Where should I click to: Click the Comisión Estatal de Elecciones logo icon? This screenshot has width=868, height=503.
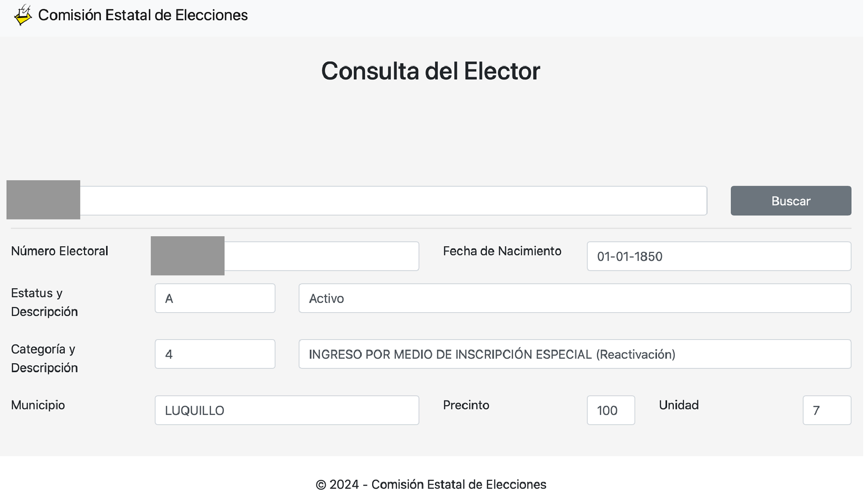tap(22, 15)
